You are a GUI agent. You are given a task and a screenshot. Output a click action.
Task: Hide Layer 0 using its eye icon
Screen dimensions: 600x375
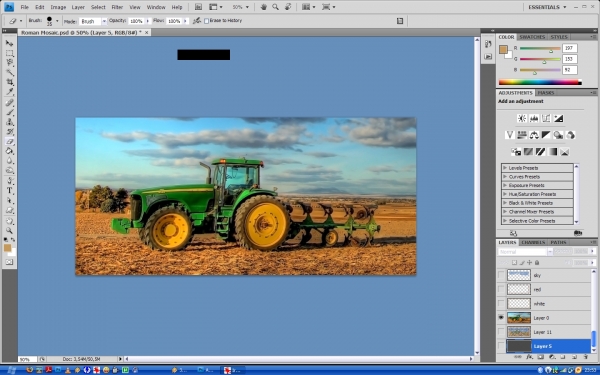pyautogui.click(x=501, y=318)
